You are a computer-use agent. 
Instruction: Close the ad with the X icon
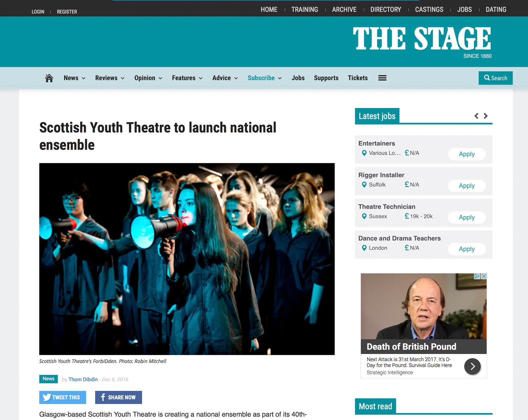[484, 276]
